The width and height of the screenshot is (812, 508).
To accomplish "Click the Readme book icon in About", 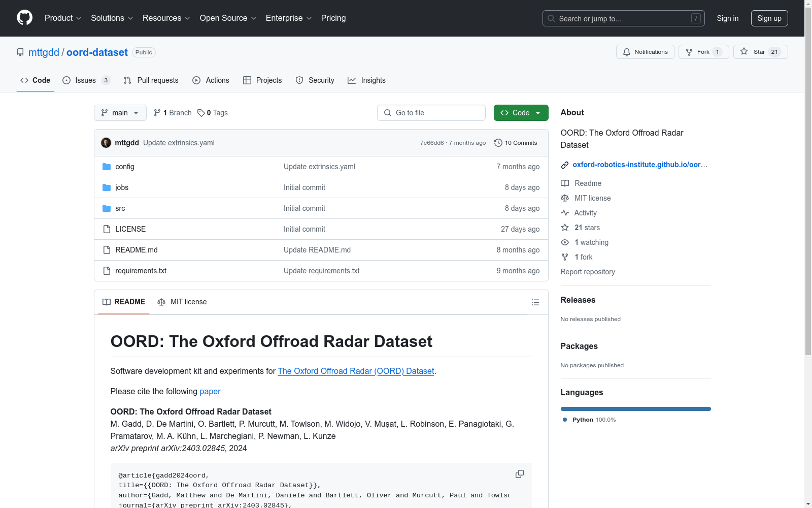I will (x=565, y=183).
